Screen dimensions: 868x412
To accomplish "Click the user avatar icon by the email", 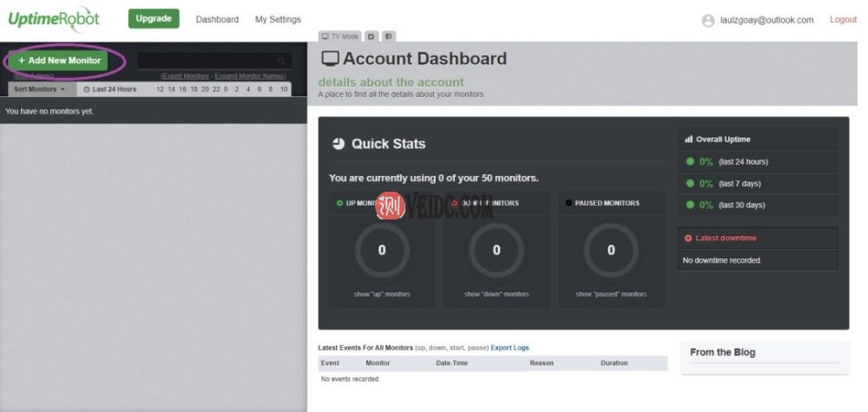I will click(707, 20).
